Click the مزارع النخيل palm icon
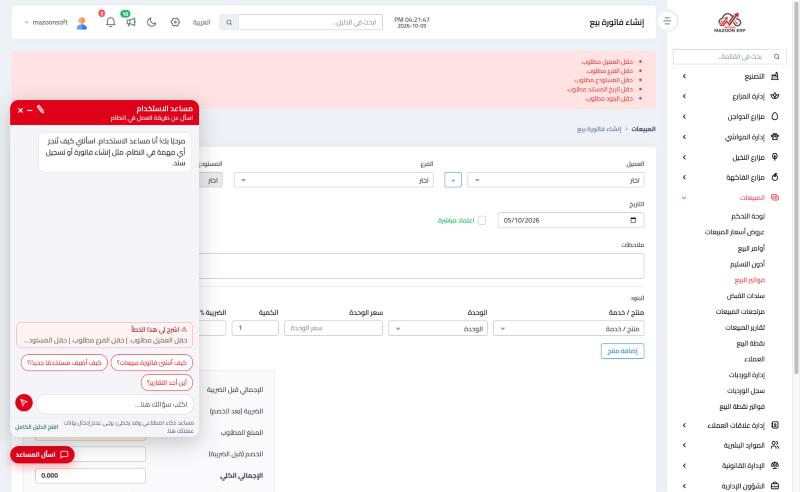The image size is (800, 492). coord(774,157)
